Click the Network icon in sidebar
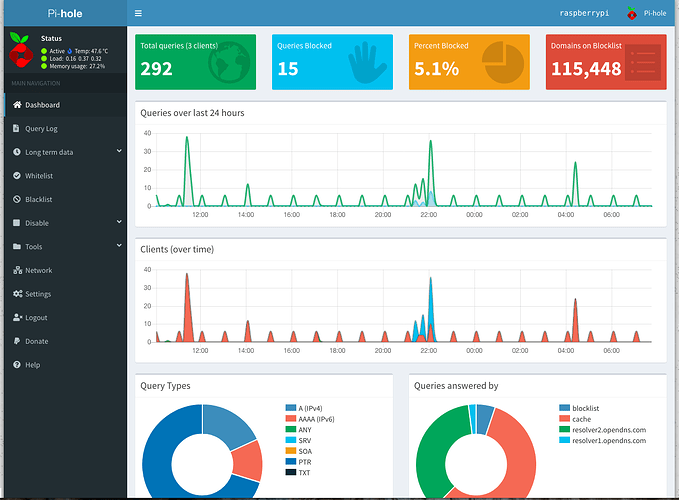This screenshot has width=679, height=500. 17,270
